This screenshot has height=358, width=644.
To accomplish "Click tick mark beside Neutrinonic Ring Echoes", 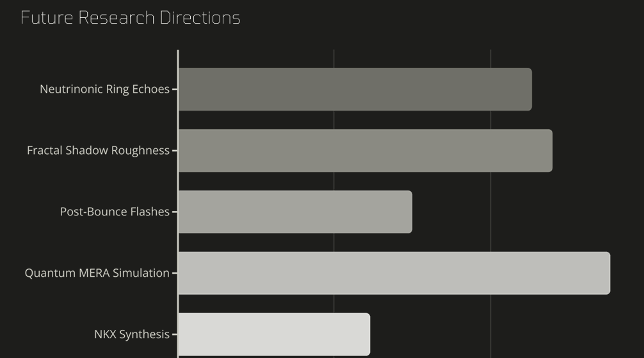I will point(175,89).
